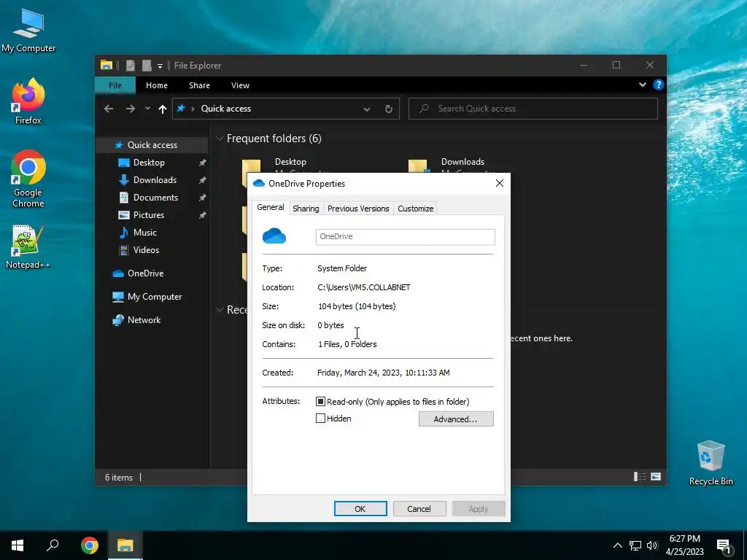Image resolution: width=747 pixels, height=560 pixels.
Task: Open Customize Quick Access Toolbar dropdown
Action: [160, 66]
